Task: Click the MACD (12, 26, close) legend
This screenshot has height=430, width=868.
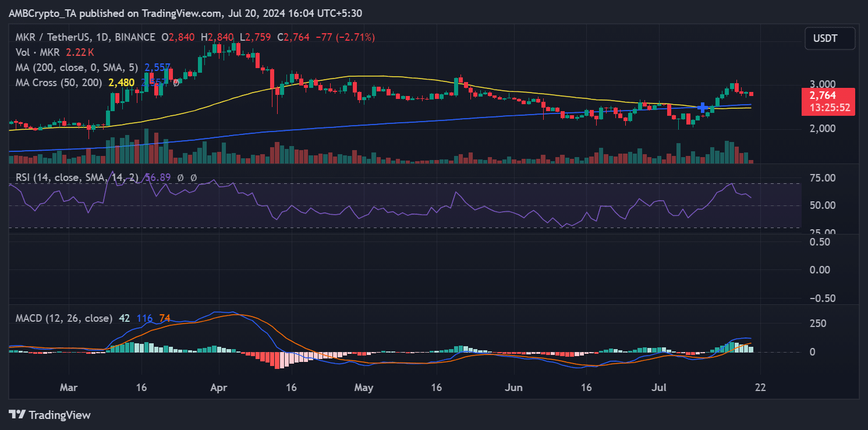Action: (63, 318)
